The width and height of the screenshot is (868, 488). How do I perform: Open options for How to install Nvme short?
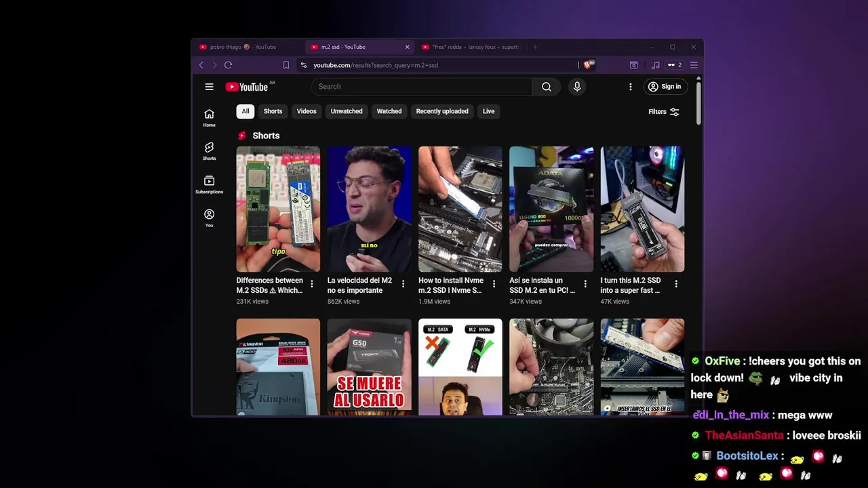click(x=494, y=284)
